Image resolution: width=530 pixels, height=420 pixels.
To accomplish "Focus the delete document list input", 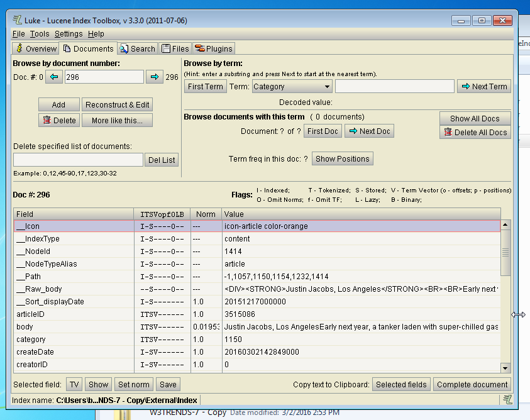I will click(x=78, y=160).
